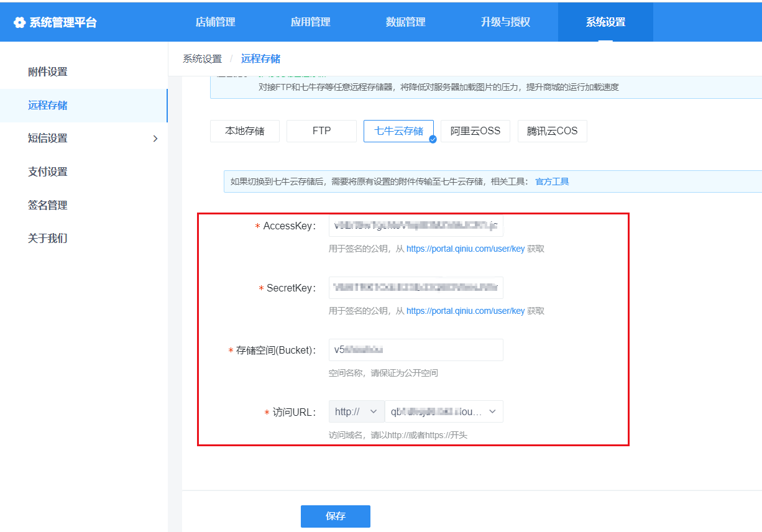Image resolution: width=762 pixels, height=532 pixels.
Task: Choose 腾讯云COS storage option
Action: tap(552, 131)
